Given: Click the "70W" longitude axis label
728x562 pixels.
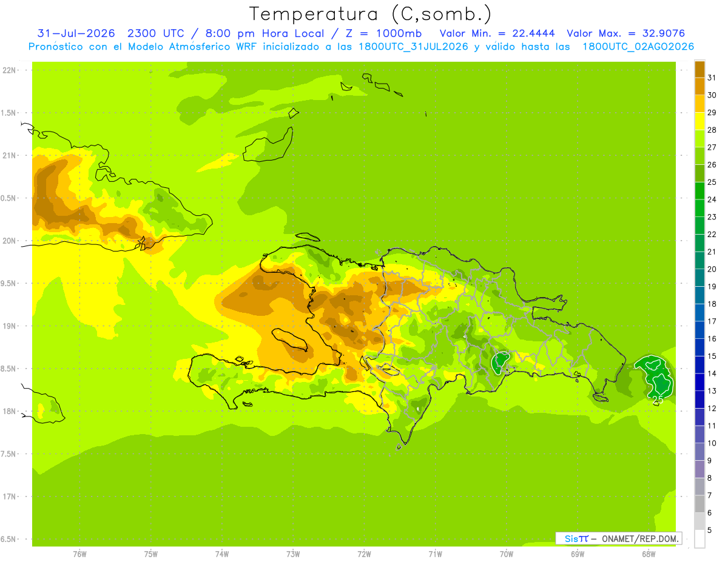Looking at the screenshot, I should tap(506, 554).
